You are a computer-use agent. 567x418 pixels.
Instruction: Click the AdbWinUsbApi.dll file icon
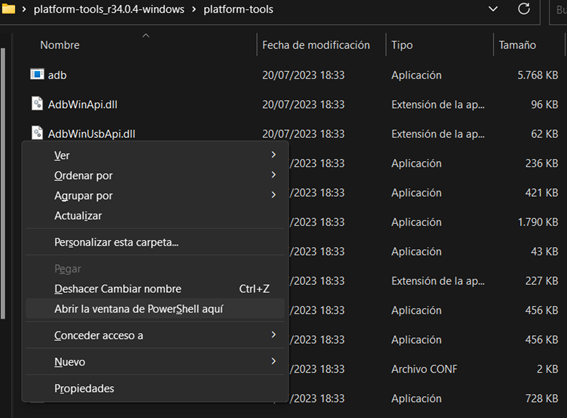(37, 133)
